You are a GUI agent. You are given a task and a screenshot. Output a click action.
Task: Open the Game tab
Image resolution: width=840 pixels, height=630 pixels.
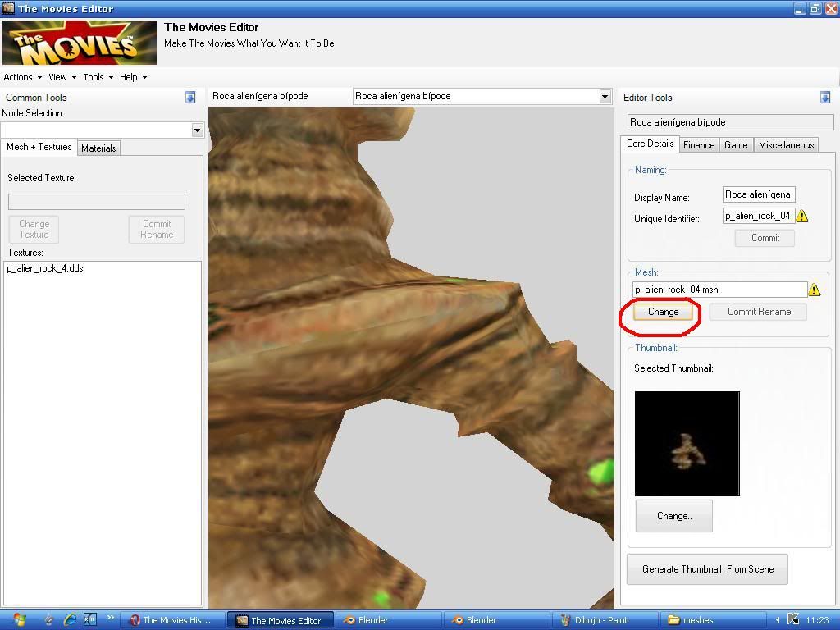[x=736, y=145]
